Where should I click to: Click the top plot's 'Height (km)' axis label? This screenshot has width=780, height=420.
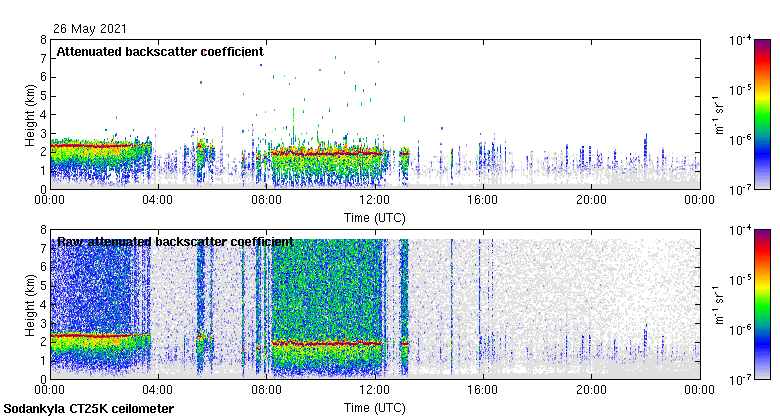tap(30, 115)
